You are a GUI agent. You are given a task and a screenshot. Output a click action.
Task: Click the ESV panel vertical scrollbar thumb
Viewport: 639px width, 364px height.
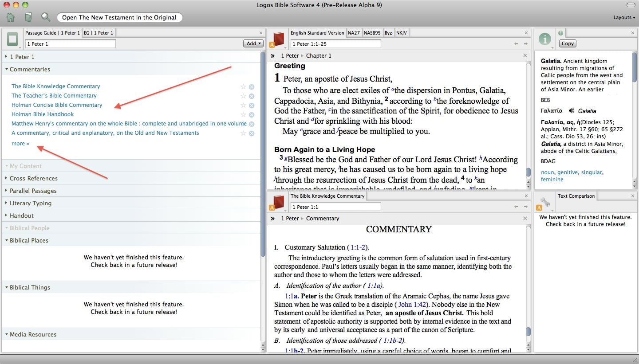tap(528, 172)
